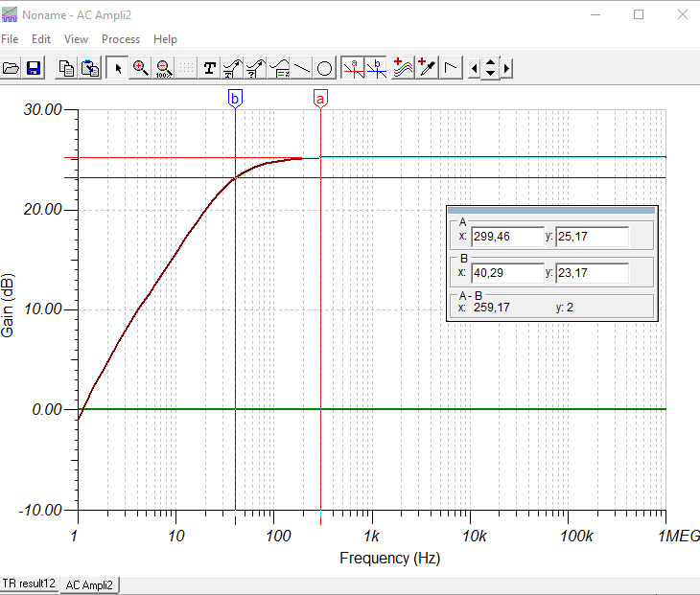The image size is (700, 595).
Task: Select the Text annotation tool
Action: click(x=209, y=68)
